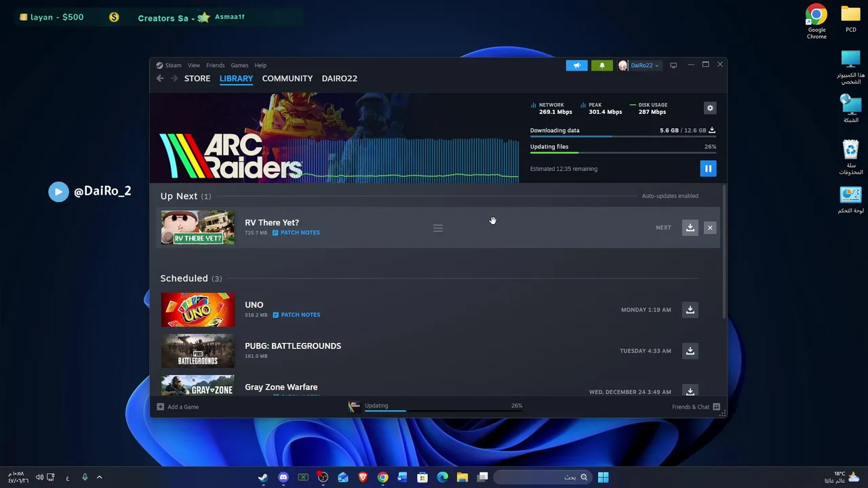Open PUBG BATTLEGROUNDS thumbnail

pyautogui.click(x=197, y=351)
